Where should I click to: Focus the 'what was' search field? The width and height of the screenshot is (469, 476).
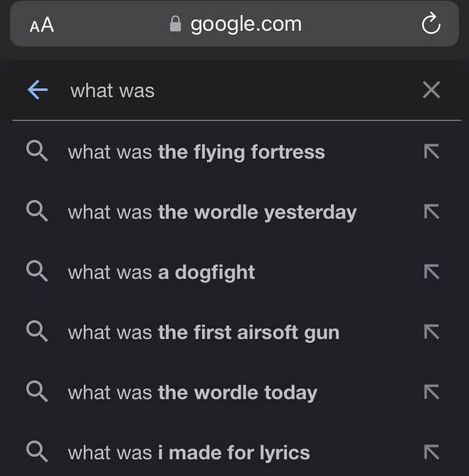[x=237, y=91]
